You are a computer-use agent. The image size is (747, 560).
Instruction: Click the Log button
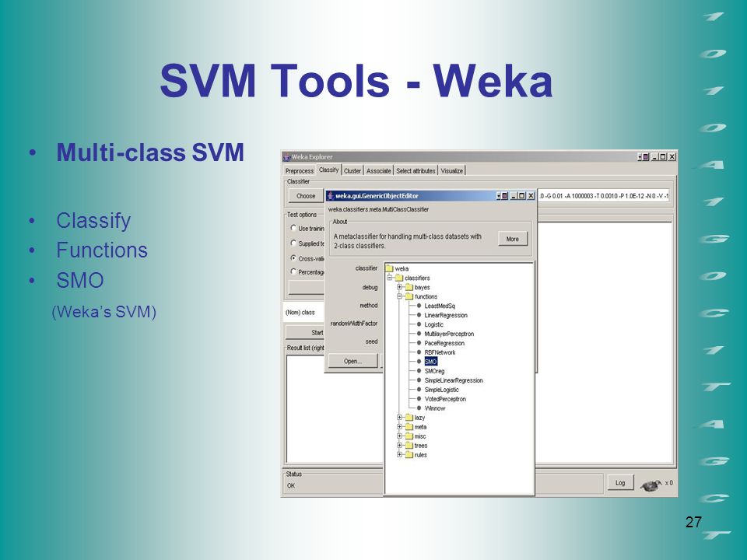[620, 482]
